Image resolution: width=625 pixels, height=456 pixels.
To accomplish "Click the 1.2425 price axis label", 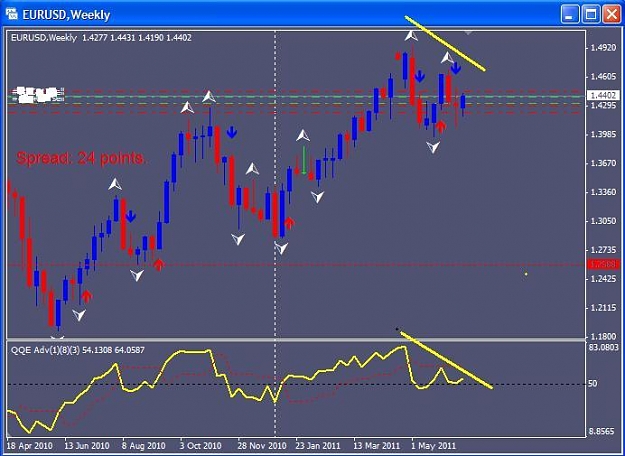I will (x=602, y=279).
